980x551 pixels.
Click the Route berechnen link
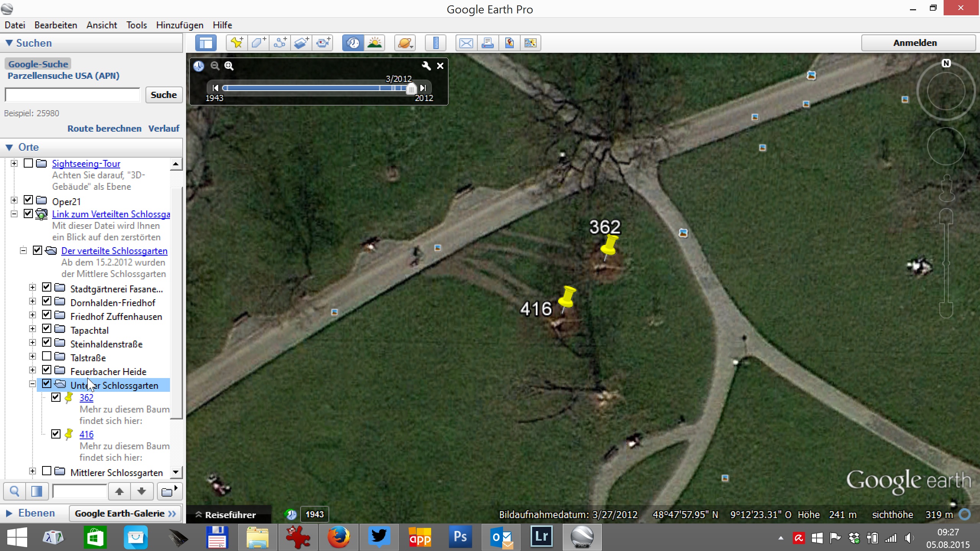pyautogui.click(x=104, y=129)
